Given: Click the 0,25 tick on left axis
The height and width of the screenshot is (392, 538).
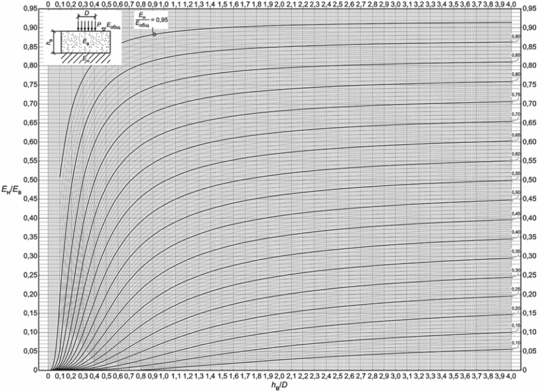Looking at the screenshot, I should pos(30,276).
